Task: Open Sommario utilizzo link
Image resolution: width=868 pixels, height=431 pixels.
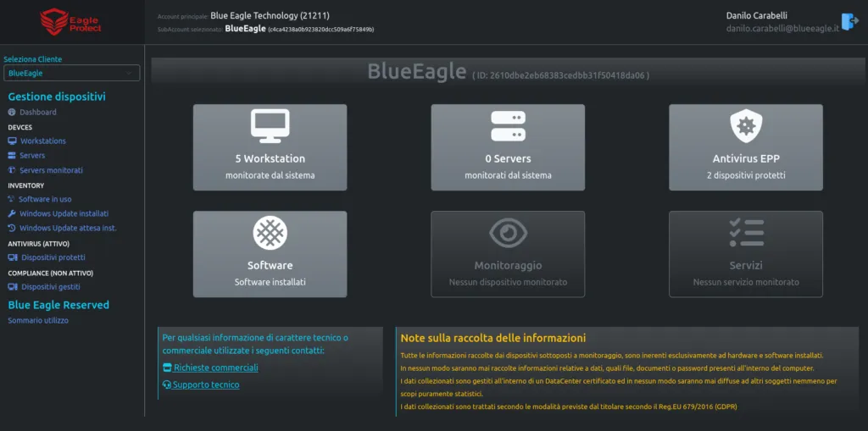Action: click(x=38, y=320)
